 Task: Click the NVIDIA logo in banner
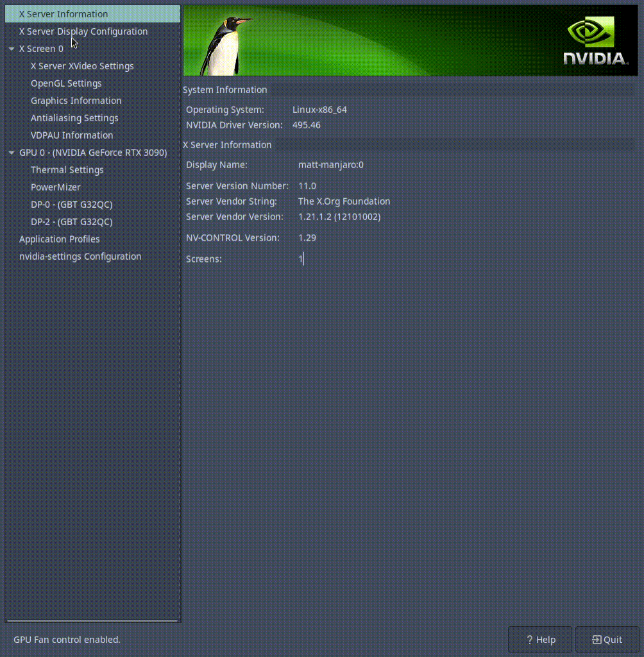[595, 41]
